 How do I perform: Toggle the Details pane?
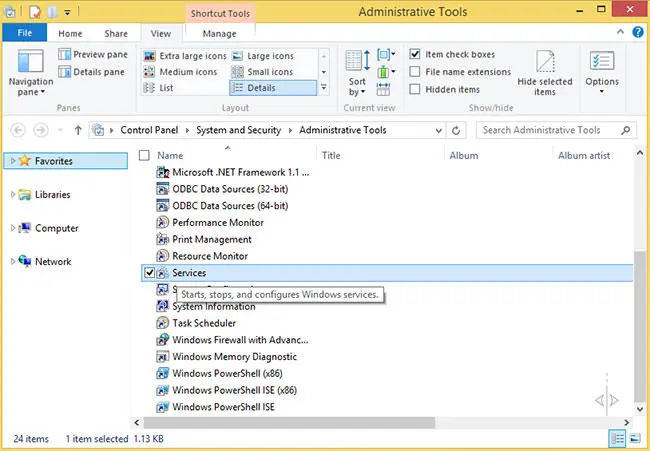pos(92,72)
